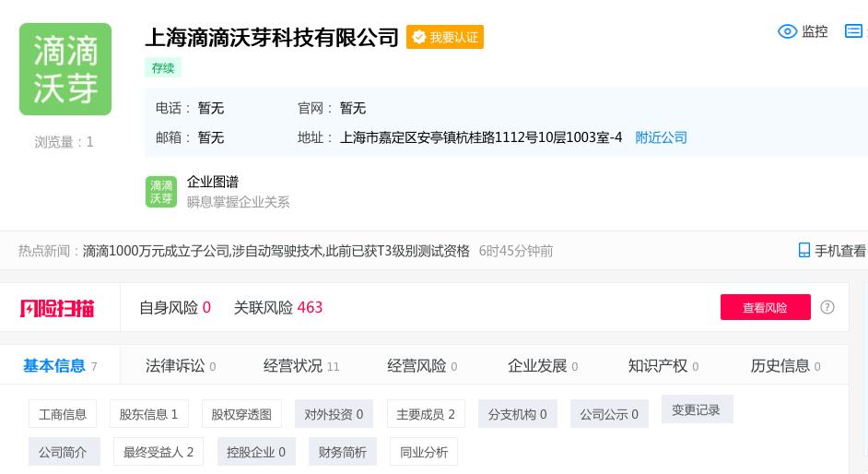Viewport: 868px width, 474px height.
Task: Click the 风险扫描 logo
Action: [57, 308]
